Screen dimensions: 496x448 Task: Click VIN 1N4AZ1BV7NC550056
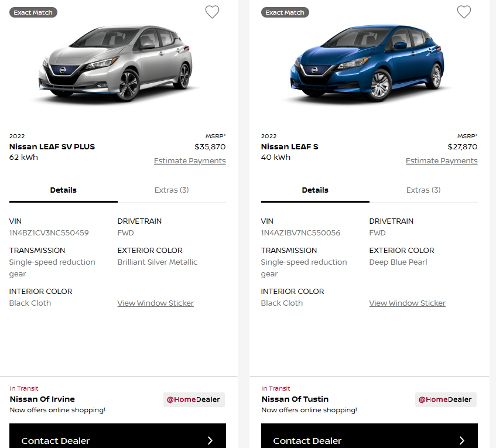300,233
